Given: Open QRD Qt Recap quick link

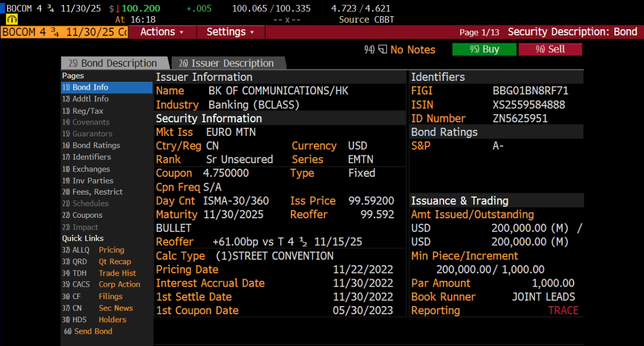Looking at the screenshot, I should [x=96, y=261].
